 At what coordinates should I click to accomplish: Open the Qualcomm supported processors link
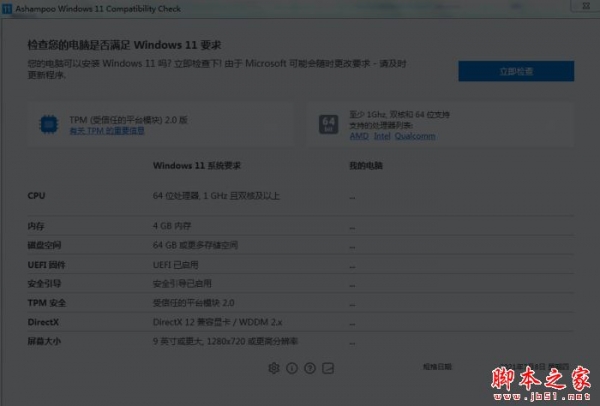(415, 136)
